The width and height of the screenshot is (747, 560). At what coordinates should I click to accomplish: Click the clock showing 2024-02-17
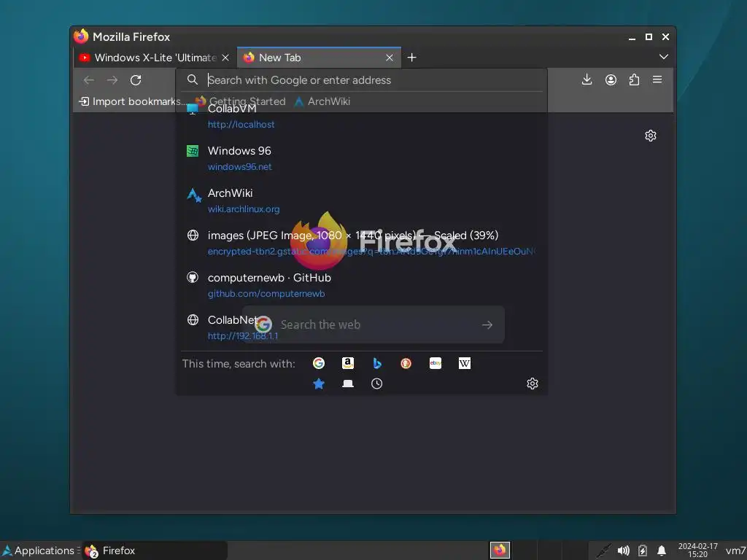tap(698, 551)
